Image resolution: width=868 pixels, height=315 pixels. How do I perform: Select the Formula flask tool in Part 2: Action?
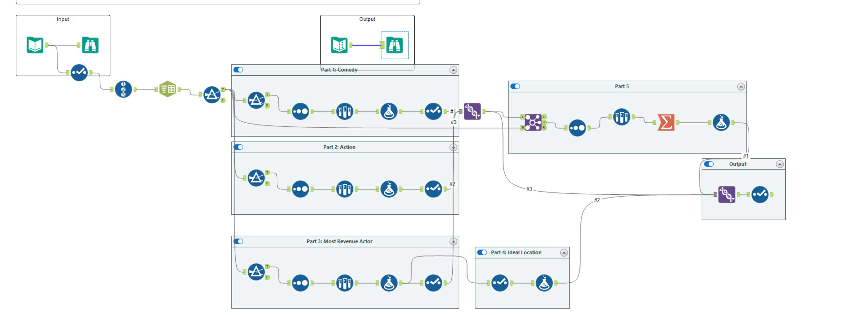(x=389, y=189)
